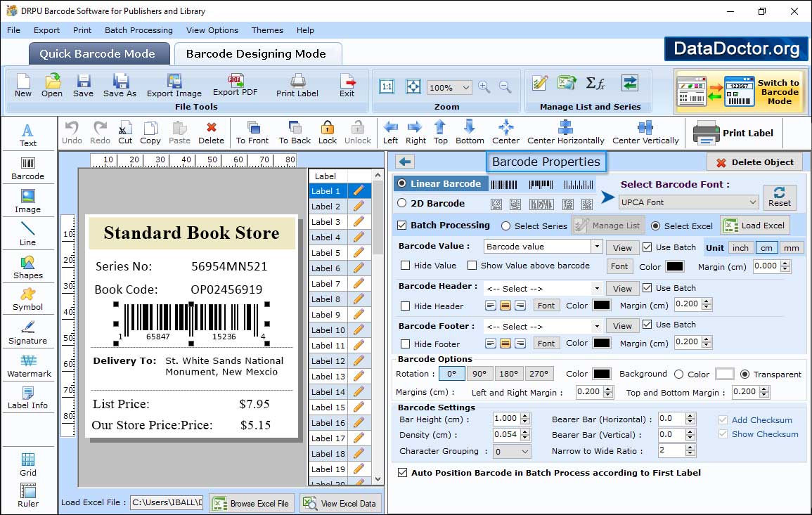Open the Select Barcode Font dropdown

[689, 202]
